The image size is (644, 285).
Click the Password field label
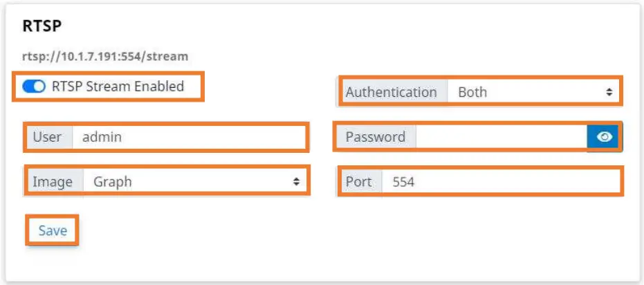(x=375, y=137)
